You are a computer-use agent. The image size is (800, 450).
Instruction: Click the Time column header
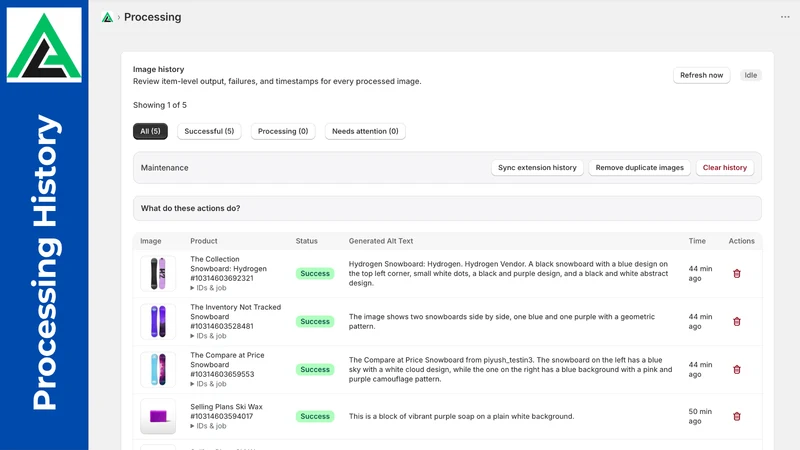pos(697,241)
